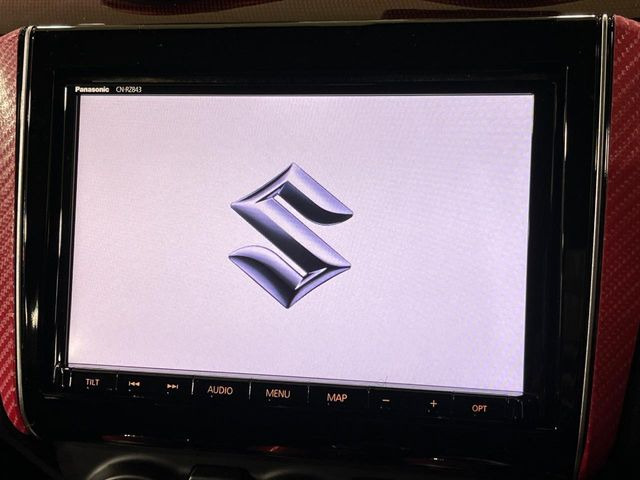Tap the CN-RZ843 model label

[x=128, y=89]
